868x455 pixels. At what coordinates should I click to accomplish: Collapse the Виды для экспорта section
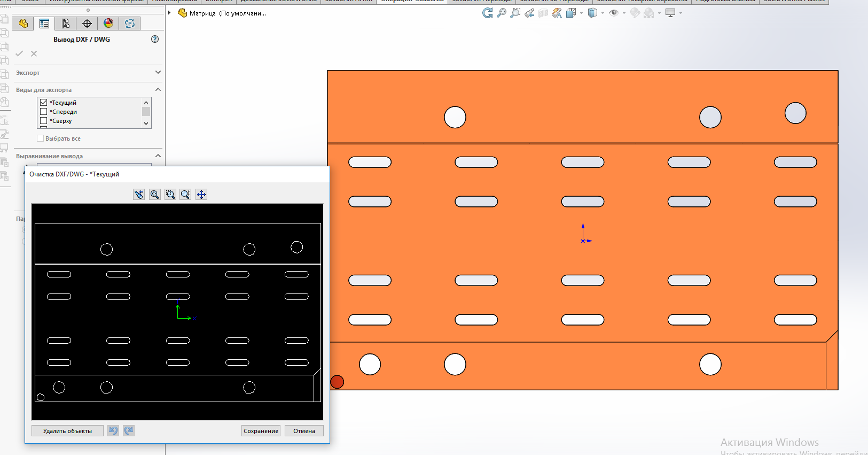158,89
